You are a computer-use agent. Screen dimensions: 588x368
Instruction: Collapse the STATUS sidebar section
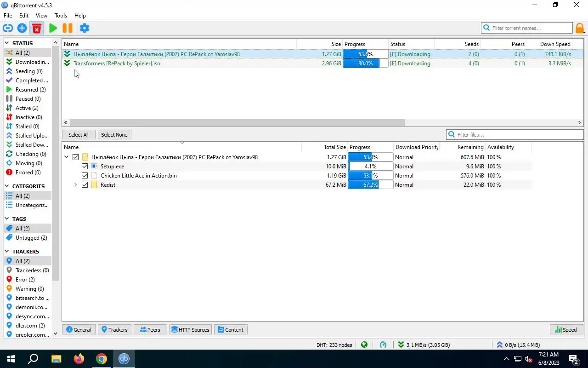click(x=7, y=43)
